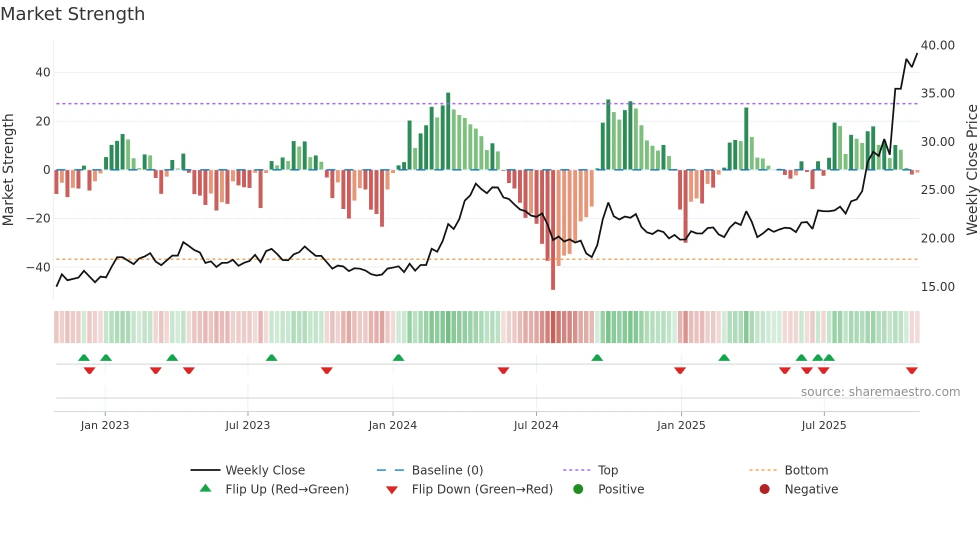The width and height of the screenshot is (980, 551).
Task: Click the Weekly Close Price axis title
Action: (x=971, y=169)
